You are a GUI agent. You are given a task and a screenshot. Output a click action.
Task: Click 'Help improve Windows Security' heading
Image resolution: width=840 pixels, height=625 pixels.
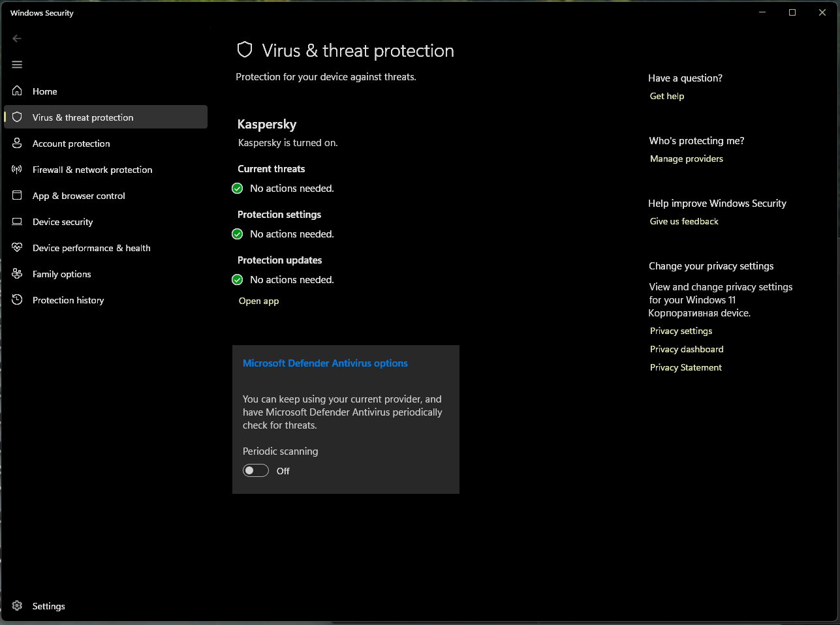click(717, 204)
